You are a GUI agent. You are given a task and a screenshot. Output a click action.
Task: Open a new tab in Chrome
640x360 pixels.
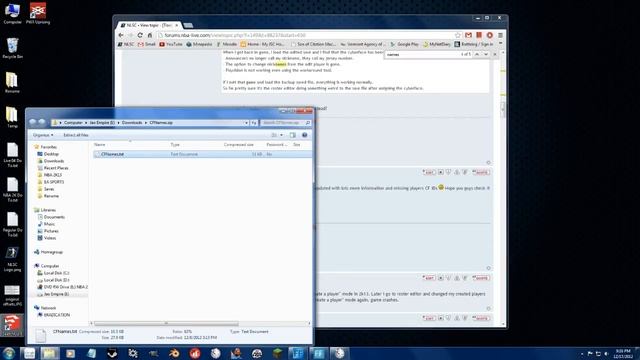click(x=188, y=25)
